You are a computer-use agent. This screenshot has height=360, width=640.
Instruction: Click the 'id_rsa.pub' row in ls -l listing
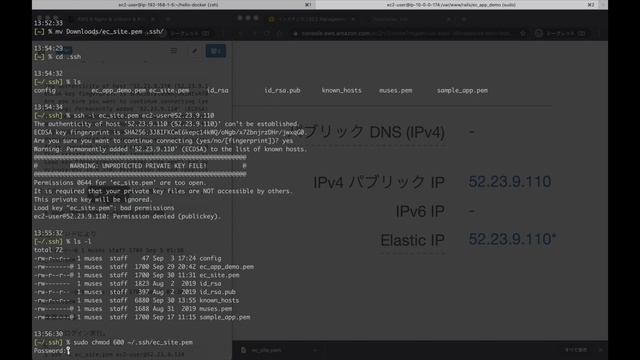(135, 292)
